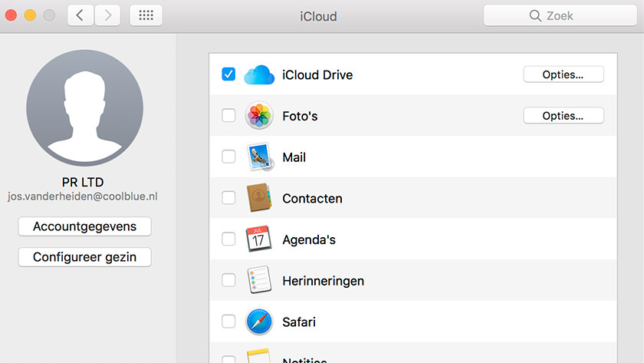Open Opties for Foto's
The image size is (644, 363).
click(x=563, y=116)
